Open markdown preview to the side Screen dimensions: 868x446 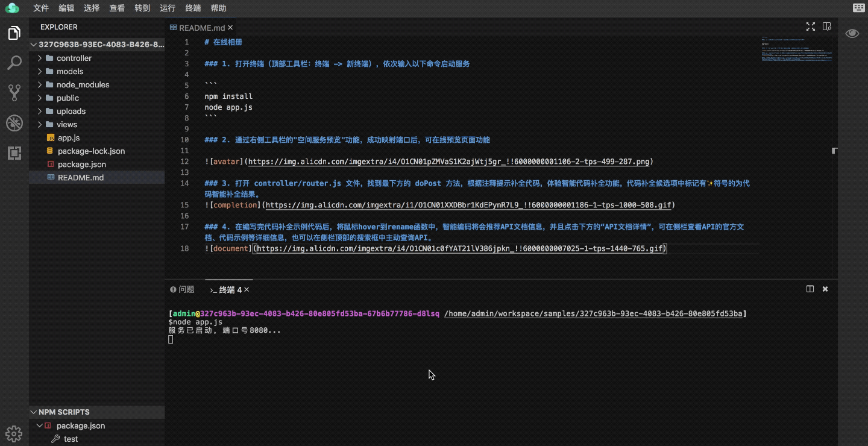pyautogui.click(x=826, y=27)
